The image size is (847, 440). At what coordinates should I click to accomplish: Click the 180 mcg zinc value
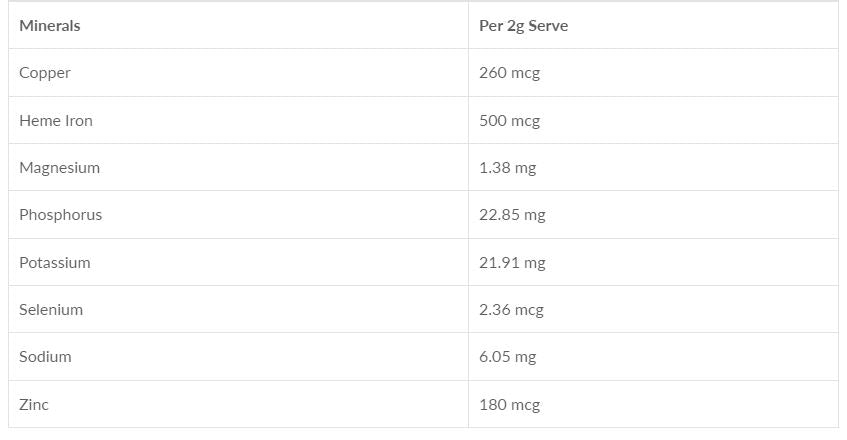point(509,405)
